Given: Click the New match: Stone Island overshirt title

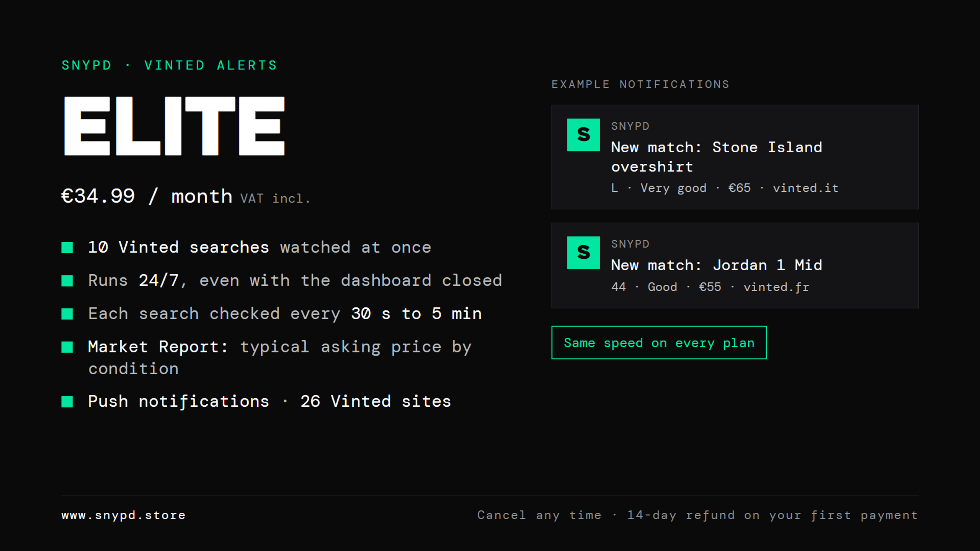Looking at the screenshot, I should (717, 157).
